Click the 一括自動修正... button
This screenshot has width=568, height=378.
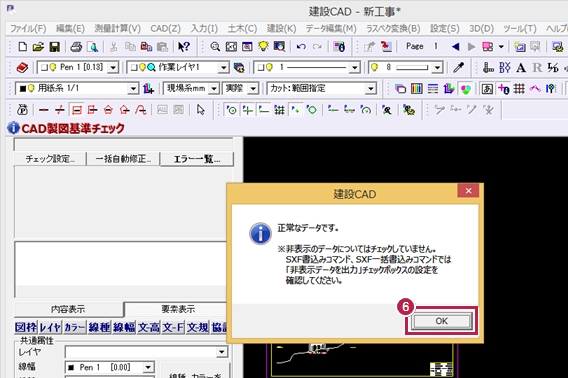tap(123, 159)
